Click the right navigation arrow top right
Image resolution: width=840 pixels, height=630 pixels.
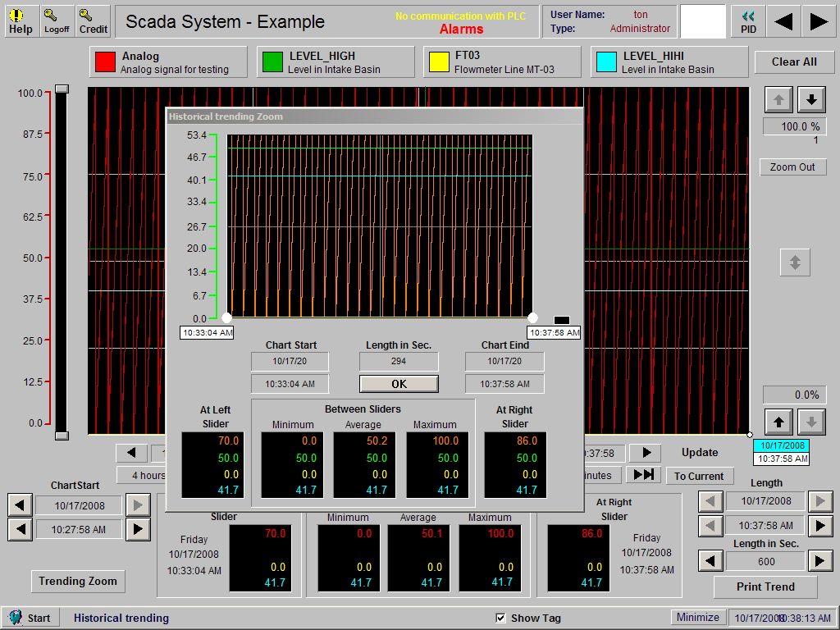820,20
